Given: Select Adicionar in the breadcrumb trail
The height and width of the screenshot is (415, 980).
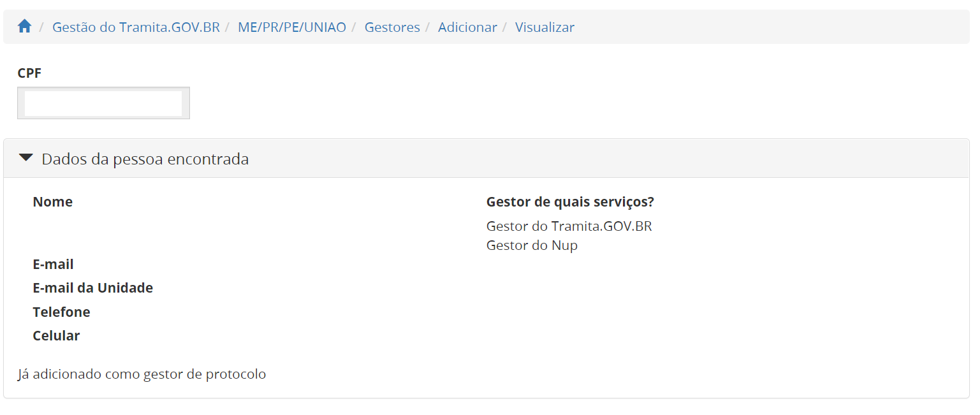Looking at the screenshot, I should 467,27.
